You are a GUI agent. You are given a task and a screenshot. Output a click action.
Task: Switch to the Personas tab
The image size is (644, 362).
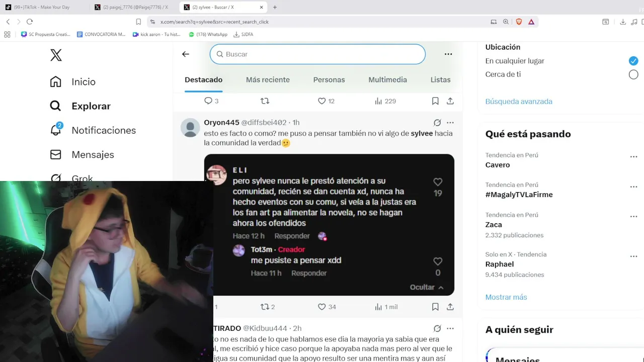click(x=329, y=80)
